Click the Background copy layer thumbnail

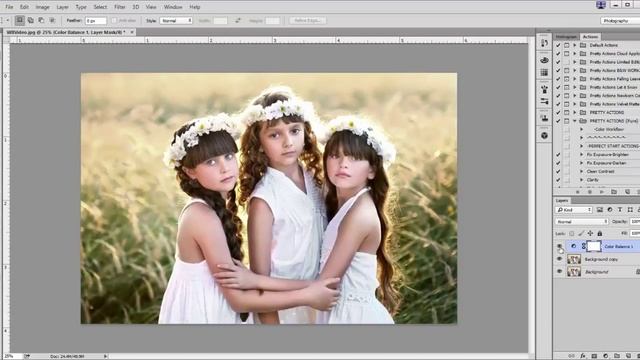pyautogui.click(x=574, y=259)
